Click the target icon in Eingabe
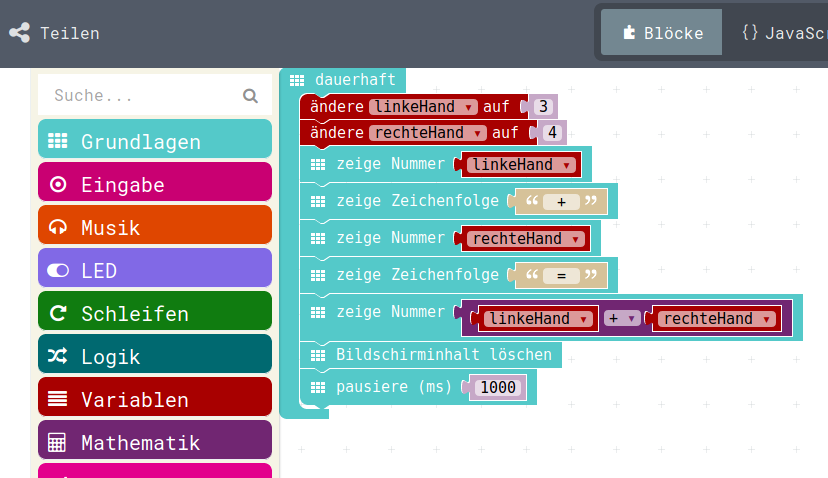The height and width of the screenshot is (478, 828). point(58,184)
